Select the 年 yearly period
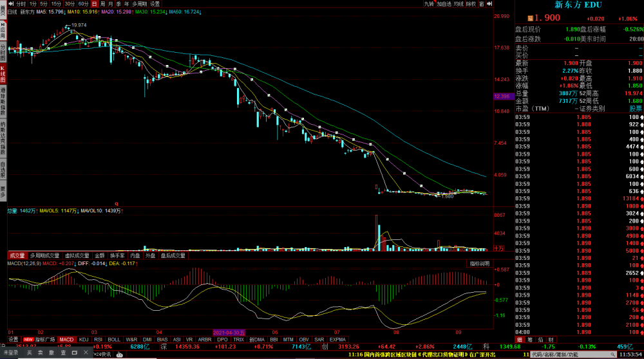 (126, 4)
